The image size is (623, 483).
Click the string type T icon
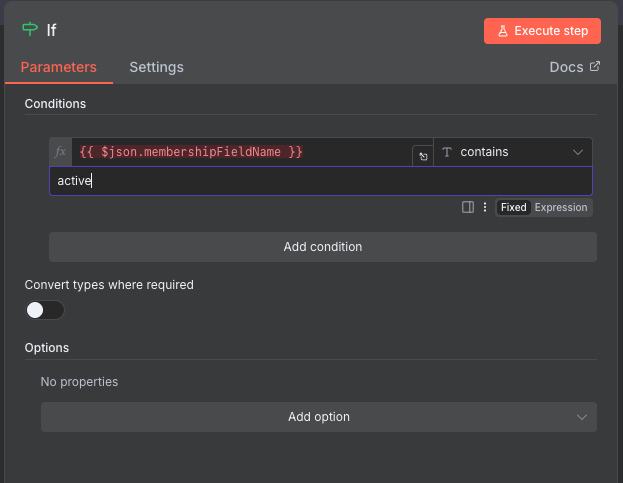pos(447,152)
